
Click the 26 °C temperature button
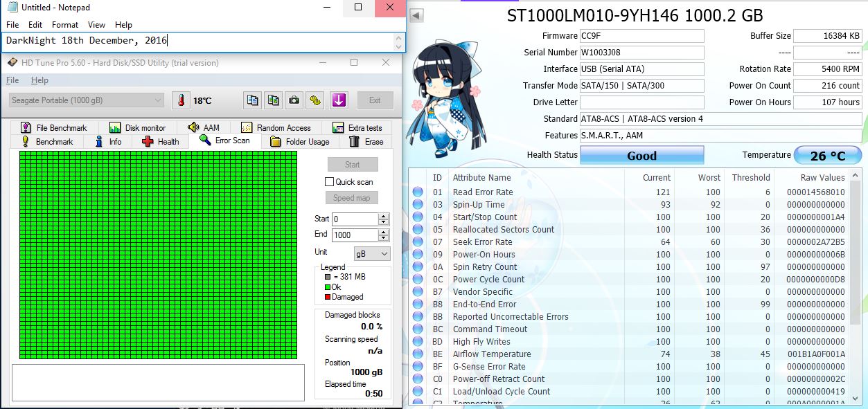tap(828, 156)
